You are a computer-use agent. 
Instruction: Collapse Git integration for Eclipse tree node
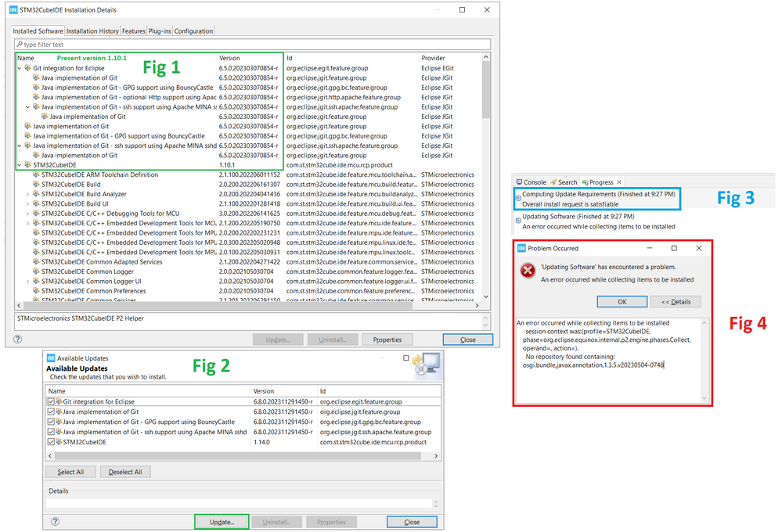(x=20, y=68)
